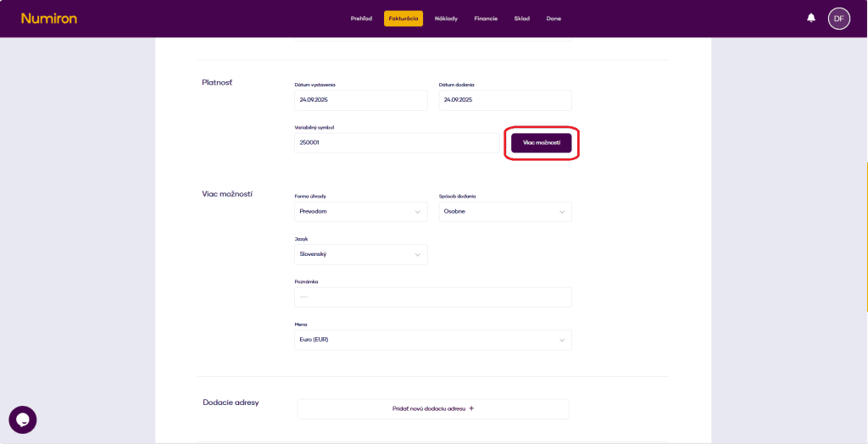Focus the Dátum dodania date field
The image size is (868, 444).
pyautogui.click(x=504, y=100)
